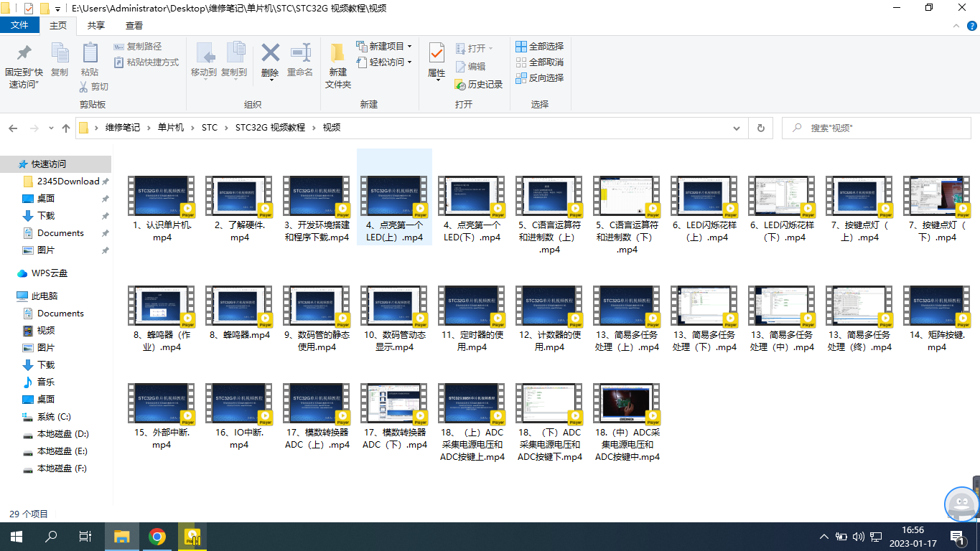This screenshot has width=980, height=551.
Task: Click 全部取消 in the ribbon
Action: tap(540, 62)
